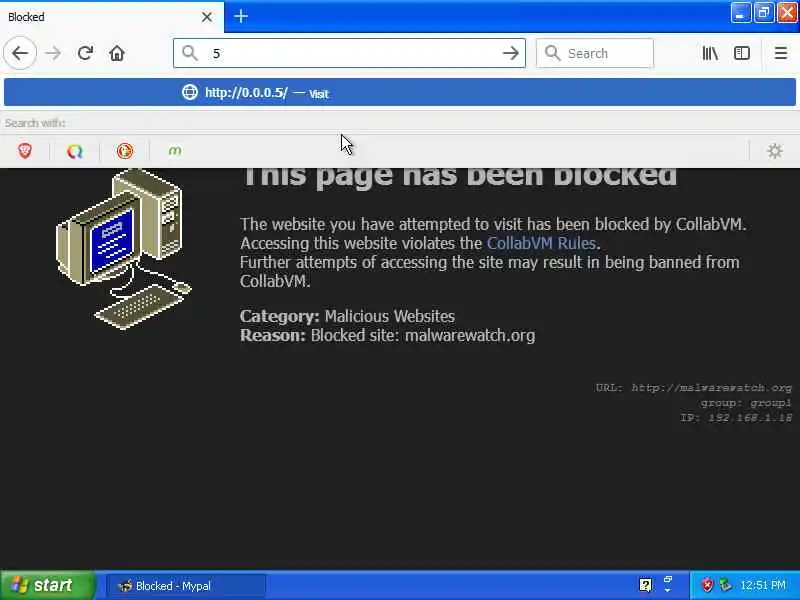Follow the CollabVM Rules link
800x600 pixels.
(541, 243)
